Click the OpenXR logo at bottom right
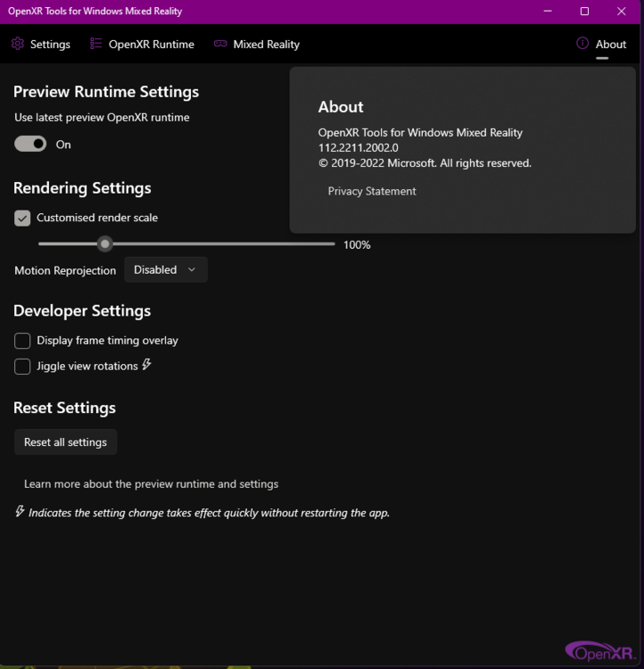 (x=601, y=651)
